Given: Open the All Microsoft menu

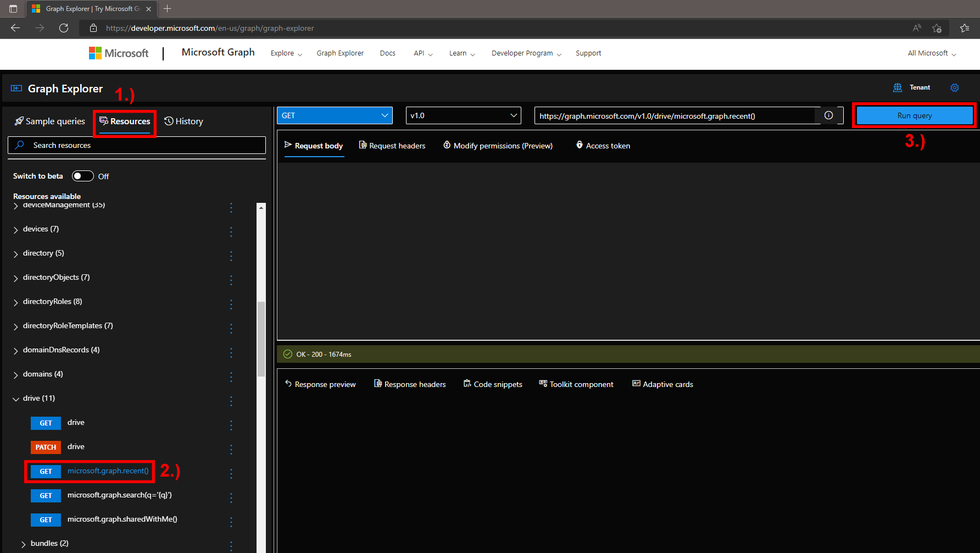Looking at the screenshot, I should (x=932, y=53).
